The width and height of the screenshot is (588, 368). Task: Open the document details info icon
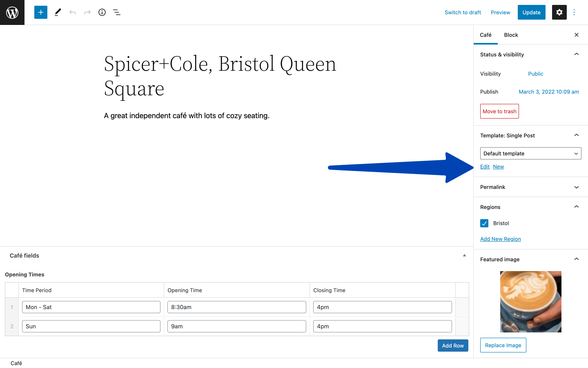coord(102,12)
